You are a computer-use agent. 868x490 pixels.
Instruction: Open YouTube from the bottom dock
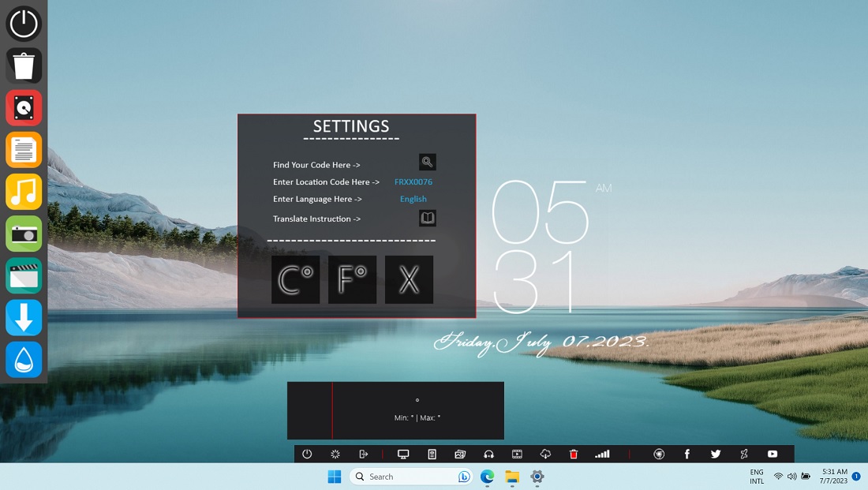tap(772, 454)
